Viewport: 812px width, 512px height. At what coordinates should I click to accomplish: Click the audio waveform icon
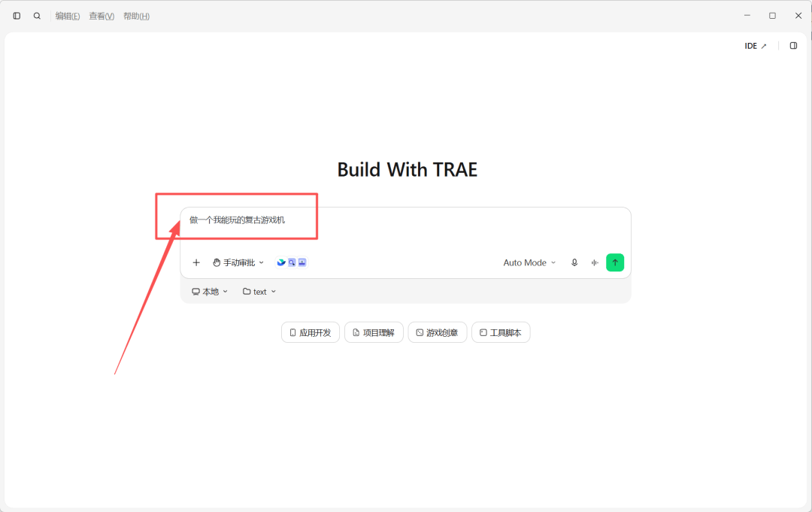[595, 262]
